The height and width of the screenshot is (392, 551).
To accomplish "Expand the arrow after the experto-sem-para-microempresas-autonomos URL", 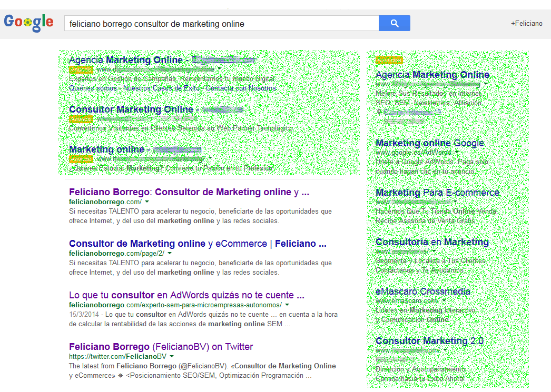I will click(287, 305).
